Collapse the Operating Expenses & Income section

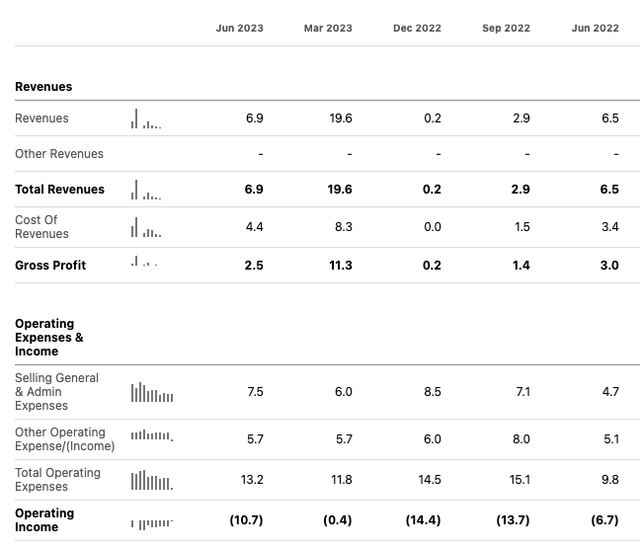pos(49,338)
